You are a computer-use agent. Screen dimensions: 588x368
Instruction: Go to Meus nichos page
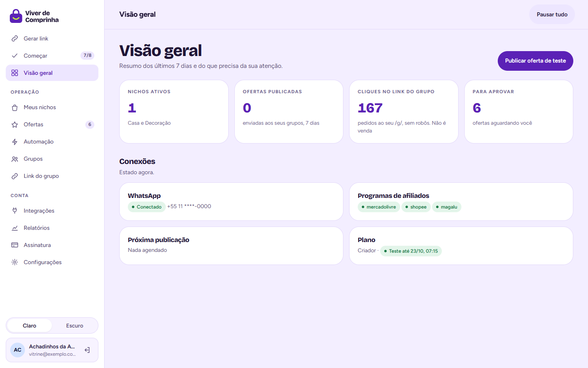[52, 108]
